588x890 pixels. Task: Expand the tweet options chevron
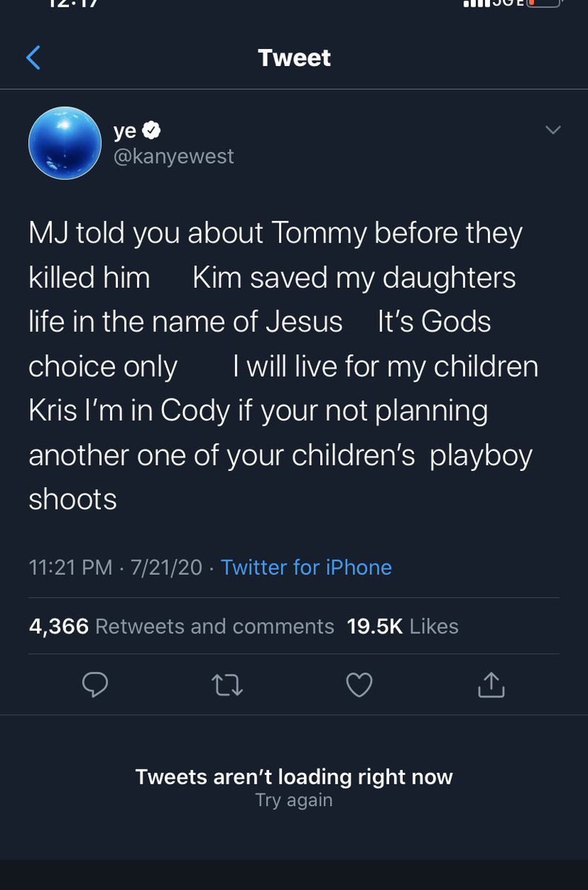(x=552, y=131)
